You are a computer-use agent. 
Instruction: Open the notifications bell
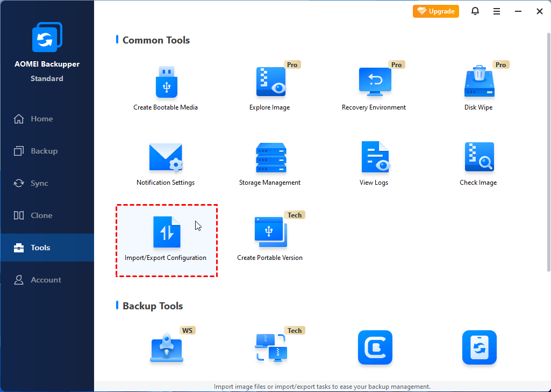point(475,11)
